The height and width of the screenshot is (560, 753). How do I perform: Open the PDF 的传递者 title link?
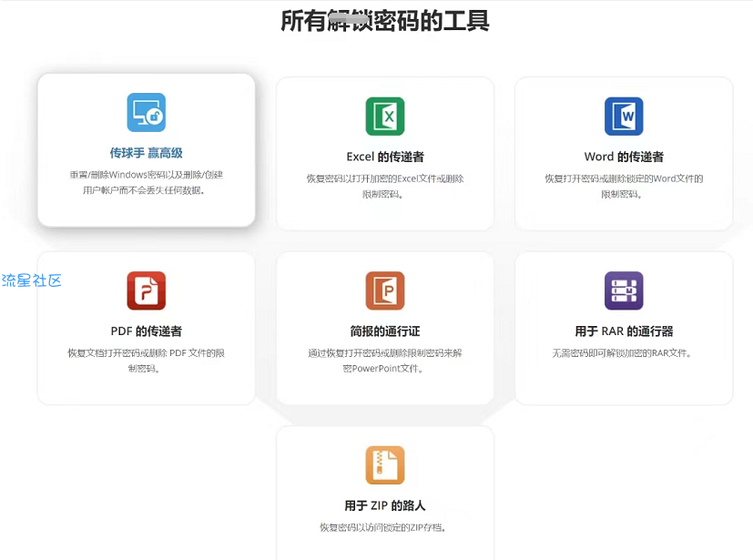[146, 331]
